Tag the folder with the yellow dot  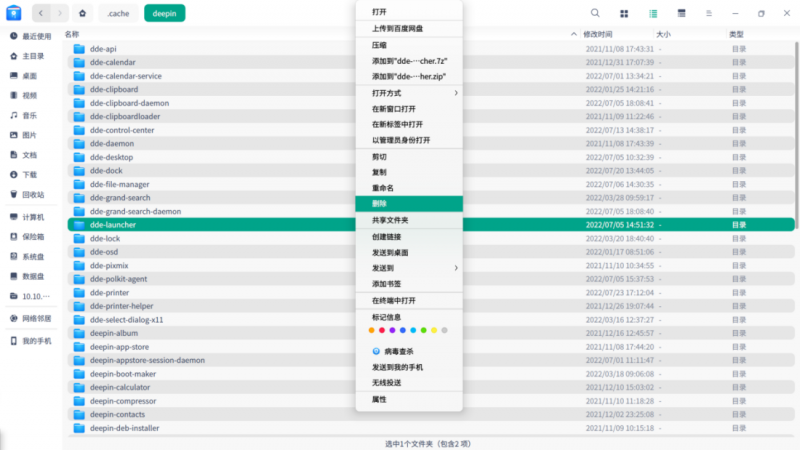[434, 331]
